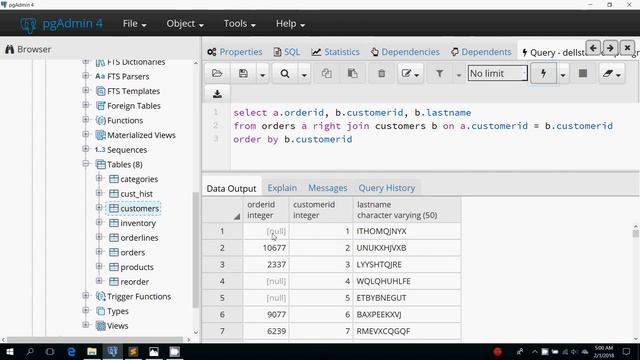Click the cell containing UNUKXHJVXB
640x360 pixels.
[x=407, y=248]
